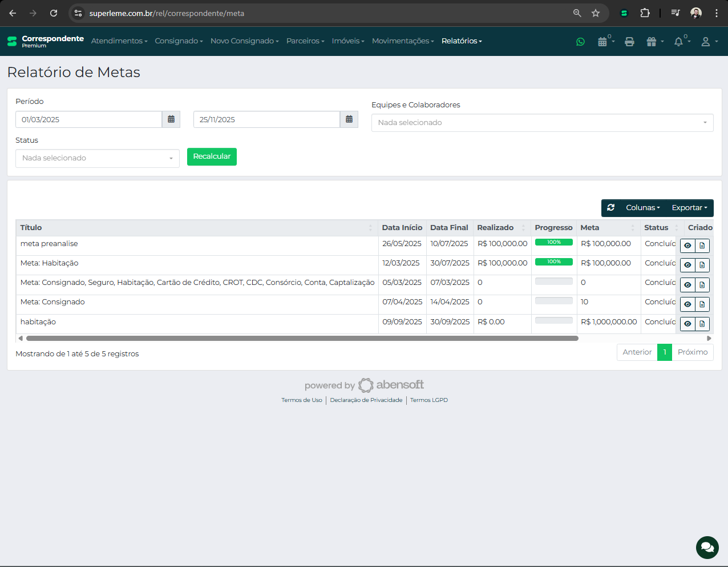Open the chat bubble support widget
Screen dimensions: 728x567
[707, 548]
